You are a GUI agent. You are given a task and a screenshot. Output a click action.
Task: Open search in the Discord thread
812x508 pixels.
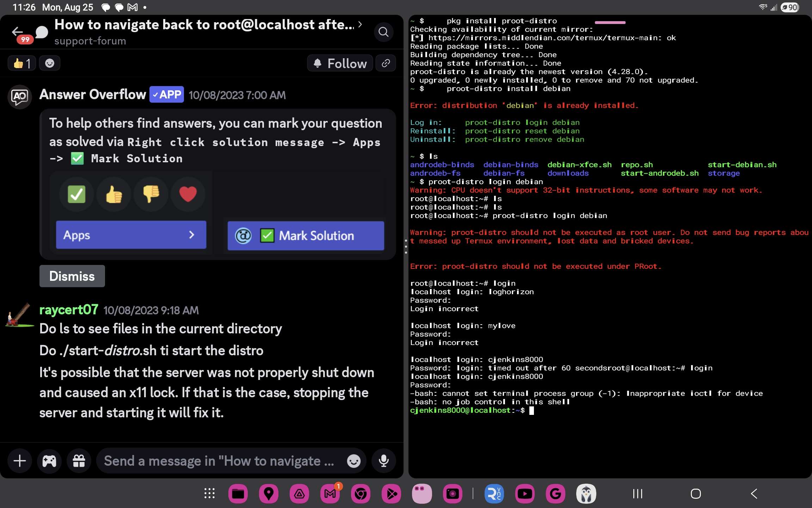pyautogui.click(x=383, y=32)
